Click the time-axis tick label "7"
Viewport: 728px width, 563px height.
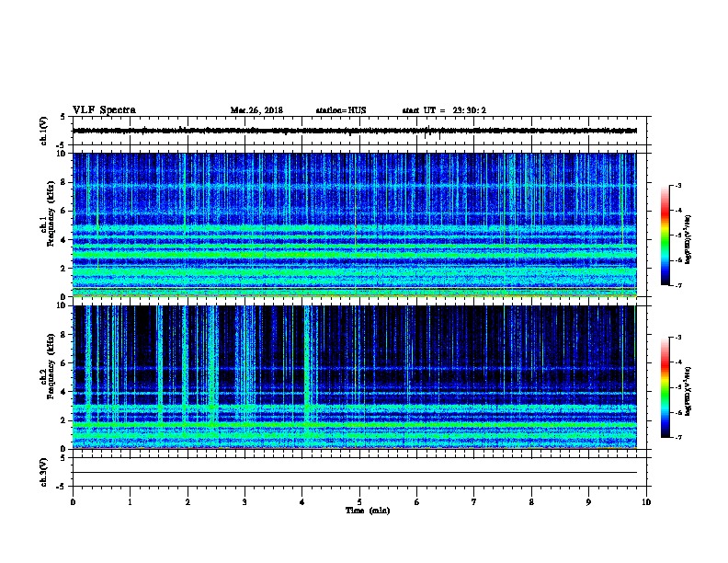tap(474, 502)
